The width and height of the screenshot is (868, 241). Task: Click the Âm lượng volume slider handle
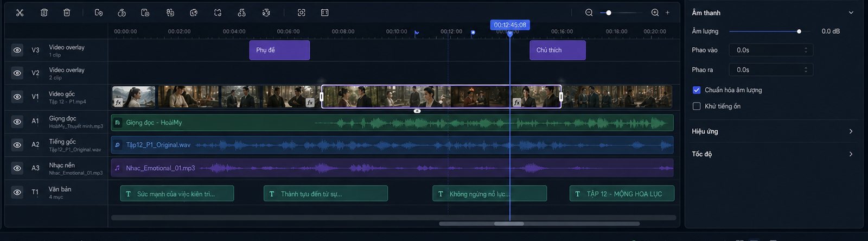pyautogui.click(x=799, y=31)
